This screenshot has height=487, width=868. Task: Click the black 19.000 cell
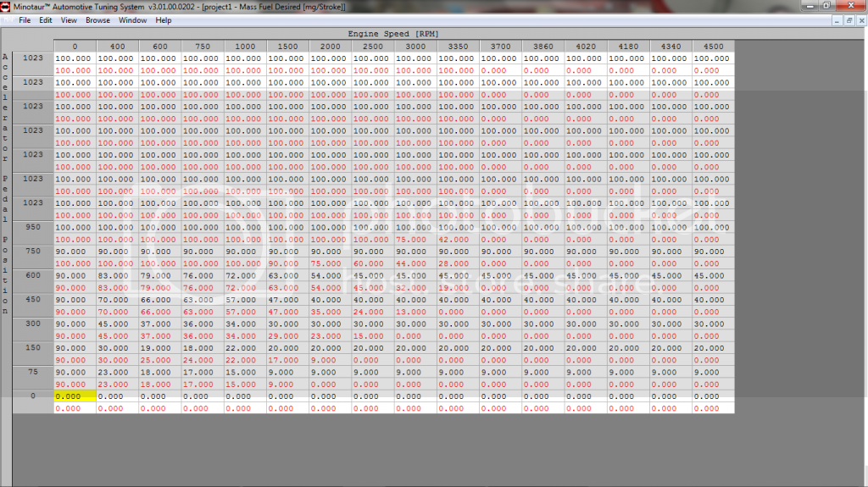coord(160,348)
